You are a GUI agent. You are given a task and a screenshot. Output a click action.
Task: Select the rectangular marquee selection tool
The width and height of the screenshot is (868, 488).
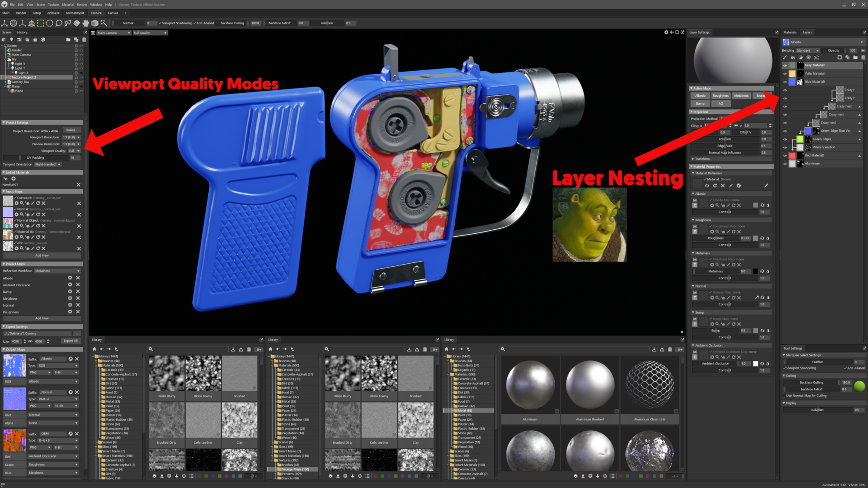click(40, 23)
